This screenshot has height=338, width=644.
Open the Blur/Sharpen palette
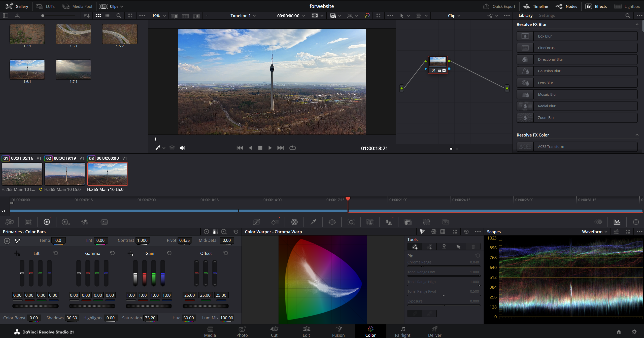(389, 222)
